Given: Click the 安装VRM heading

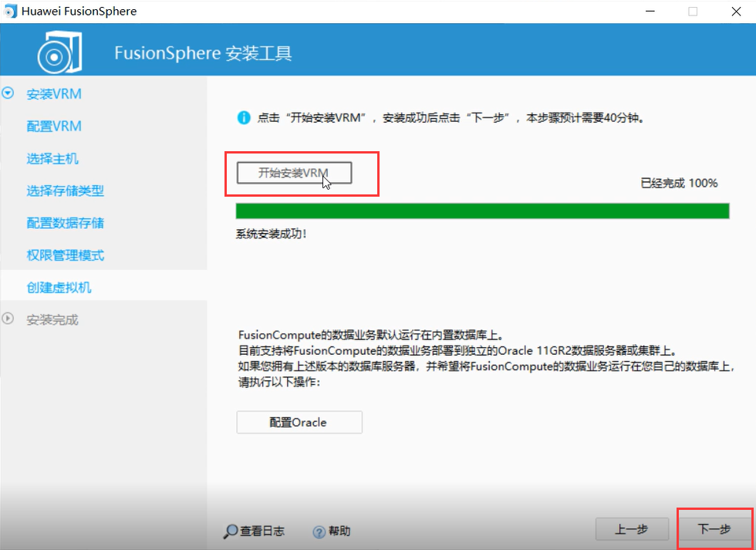Looking at the screenshot, I should [x=54, y=94].
